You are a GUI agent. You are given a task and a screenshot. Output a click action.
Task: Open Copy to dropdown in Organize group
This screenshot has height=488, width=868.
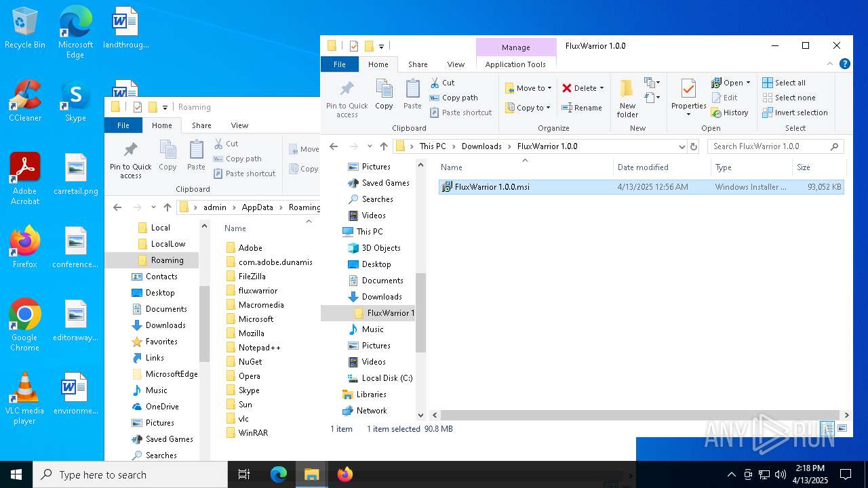click(x=528, y=108)
